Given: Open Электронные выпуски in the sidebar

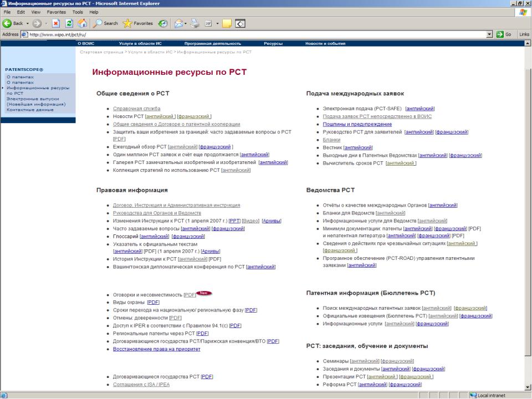Looking at the screenshot, I should click(36, 101).
